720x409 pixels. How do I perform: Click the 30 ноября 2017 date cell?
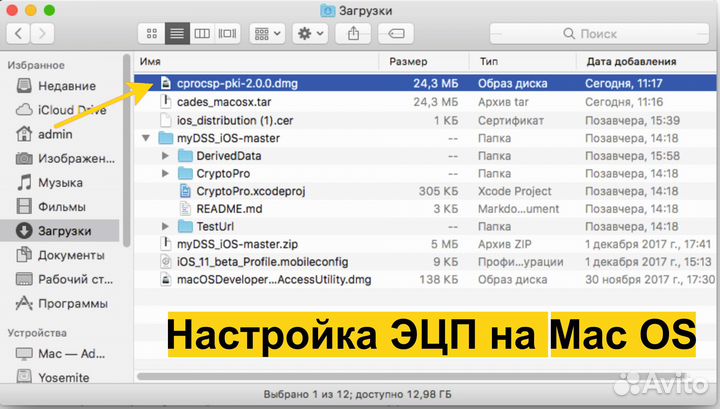pyautogui.click(x=650, y=280)
